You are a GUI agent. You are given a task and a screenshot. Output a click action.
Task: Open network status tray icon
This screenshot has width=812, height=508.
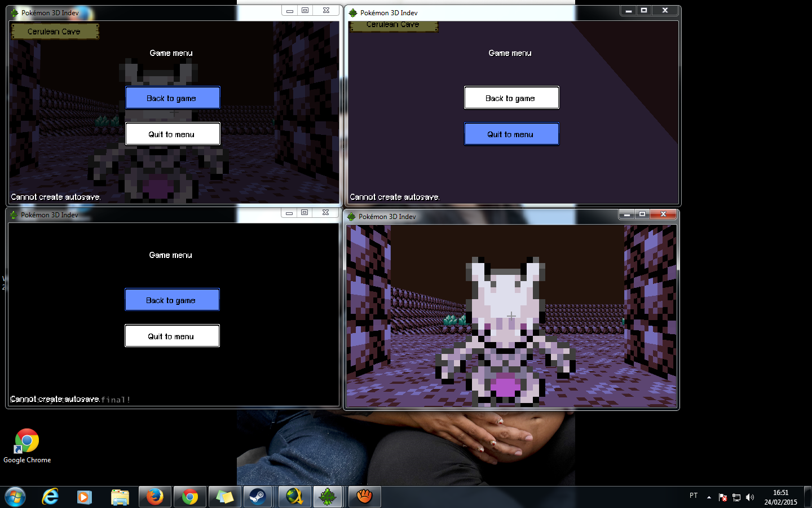point(736,497)
